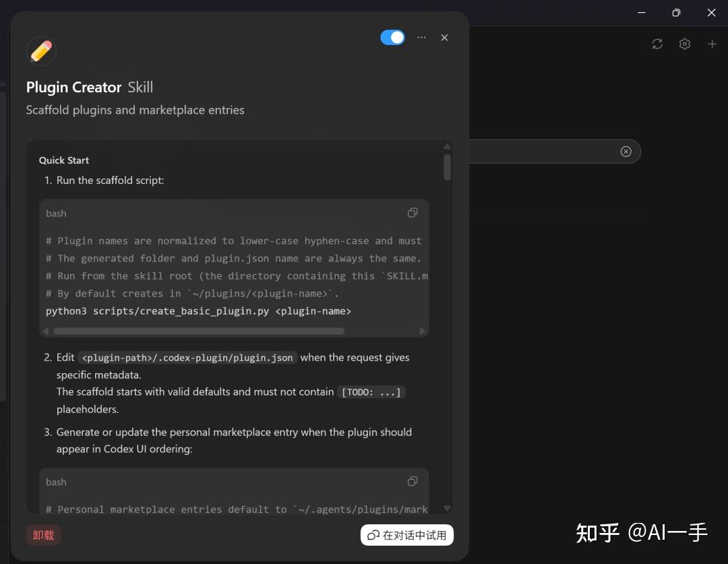Click the pencil skill icon
Viewport: 728px width, 564px height.
click(41, 51)
